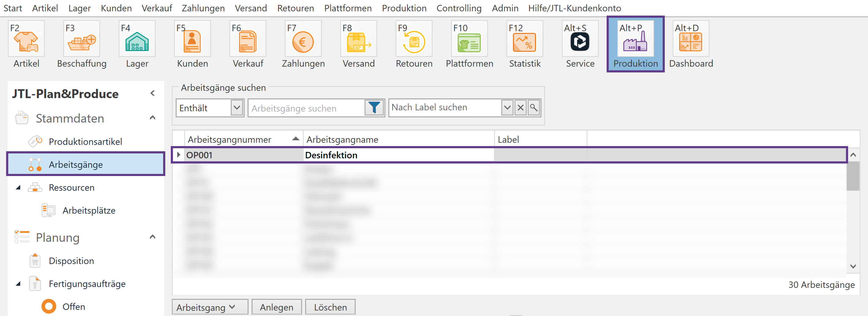
Task: Open the Enthält match type dropdown
Action: [237, 108]
